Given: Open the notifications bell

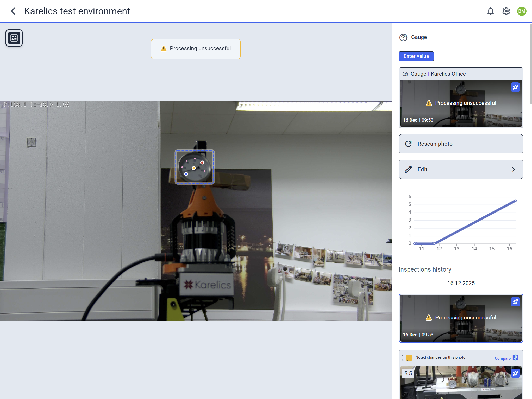Looking at the screenshot, I should coord(490,11).
